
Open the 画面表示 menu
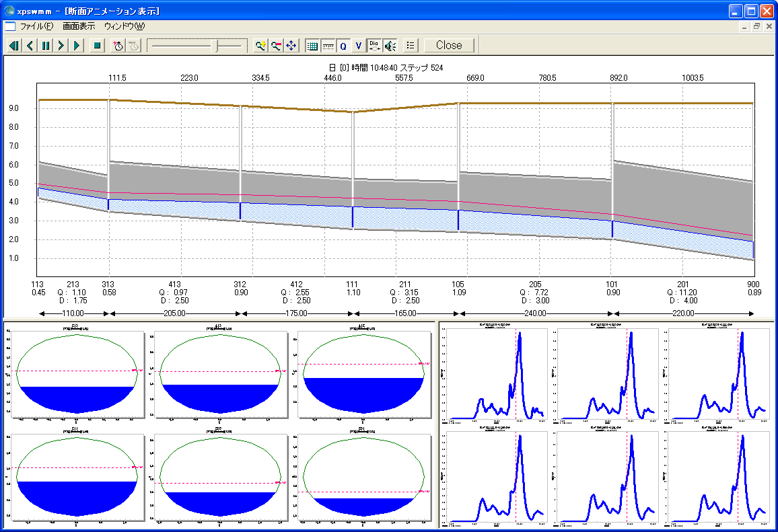click(79, 26)
